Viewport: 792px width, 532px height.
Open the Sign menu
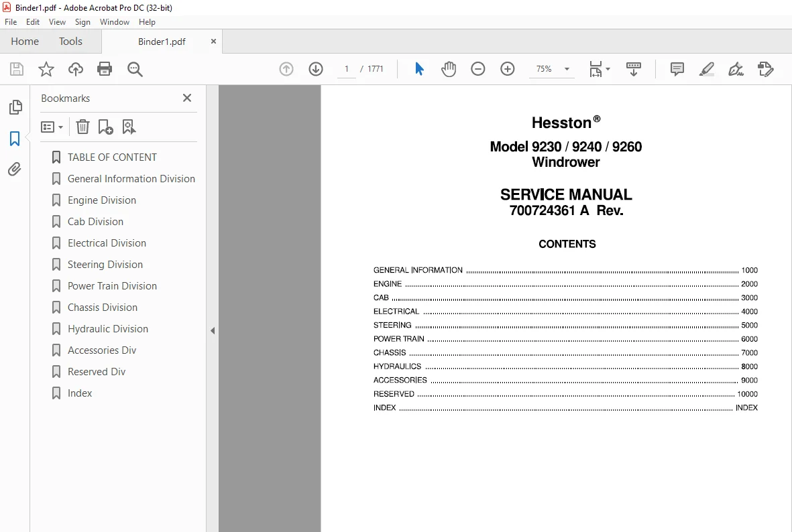click(82, 21)
